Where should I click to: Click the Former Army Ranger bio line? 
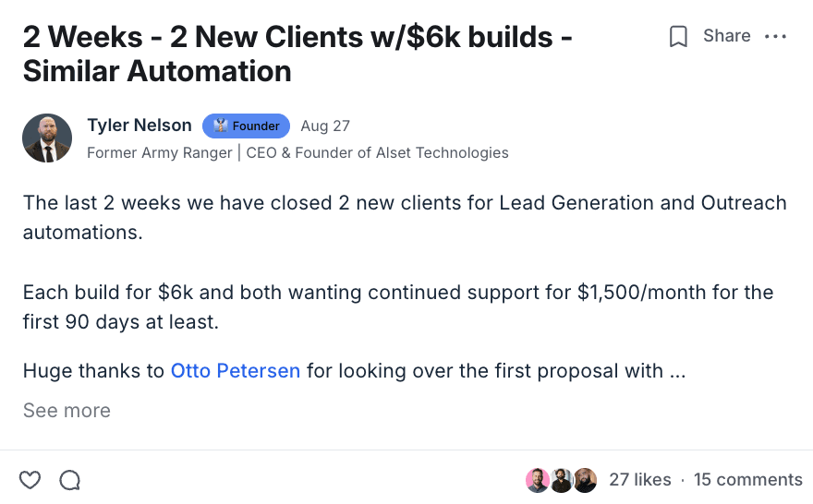[x=297, y=152]
